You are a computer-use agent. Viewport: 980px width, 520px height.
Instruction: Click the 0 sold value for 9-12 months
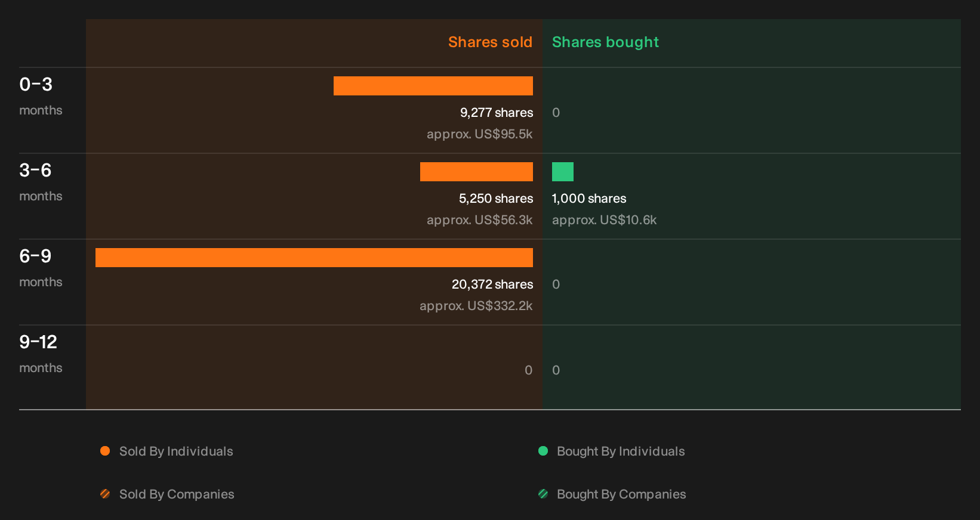(529, 370)
